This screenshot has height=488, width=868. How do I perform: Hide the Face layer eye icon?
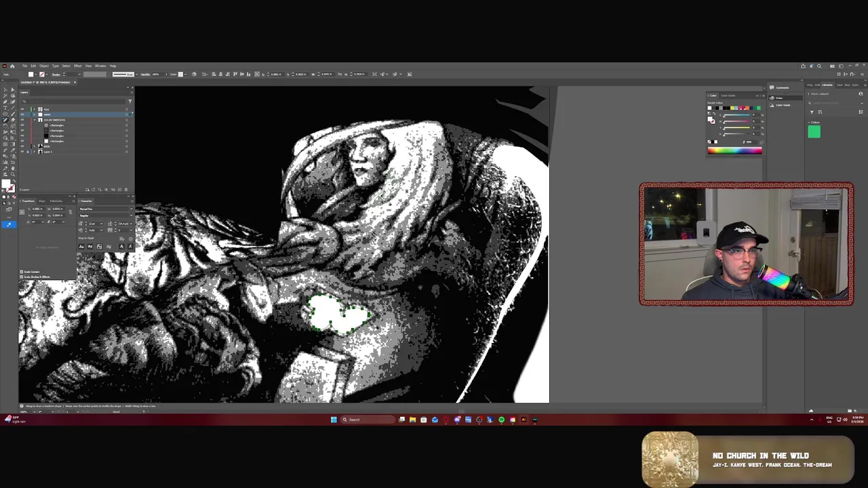click(x=22, y=109)
